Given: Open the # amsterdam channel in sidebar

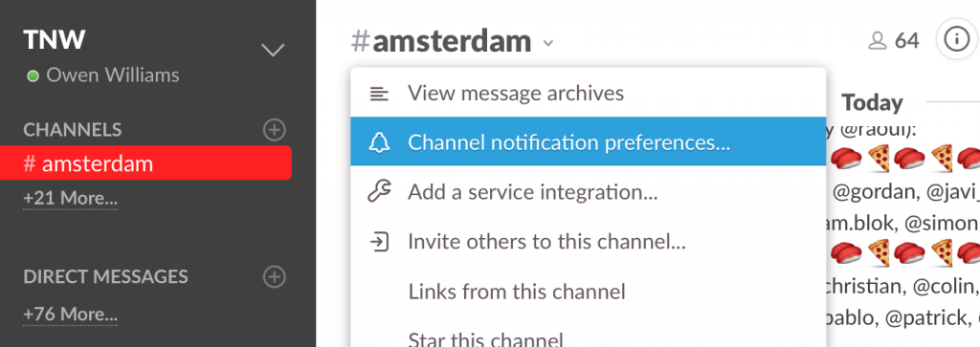Looking at the screenshot, I should pos(145,163).
